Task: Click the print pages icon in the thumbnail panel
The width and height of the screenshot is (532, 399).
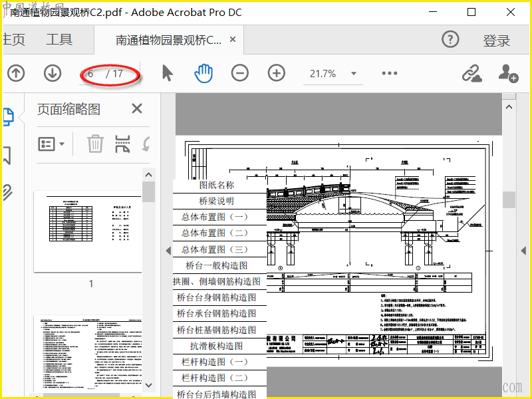Action: [x=122, y=144]
